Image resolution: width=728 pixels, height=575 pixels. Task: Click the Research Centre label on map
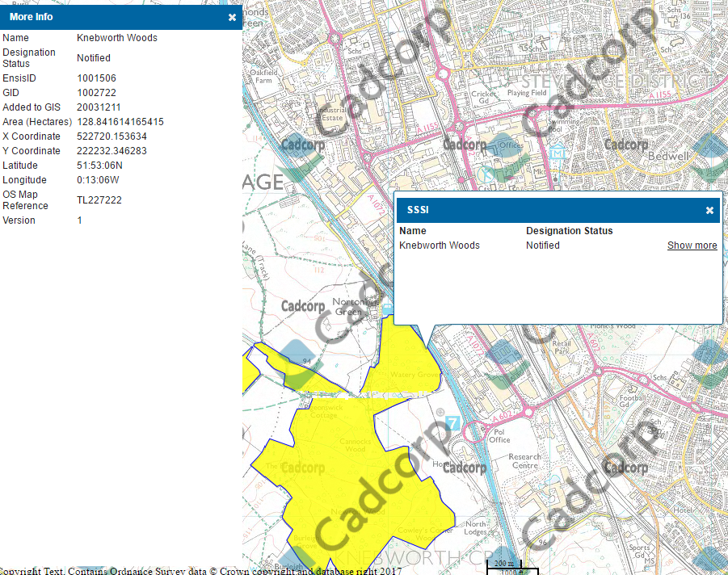coord(524,461)
